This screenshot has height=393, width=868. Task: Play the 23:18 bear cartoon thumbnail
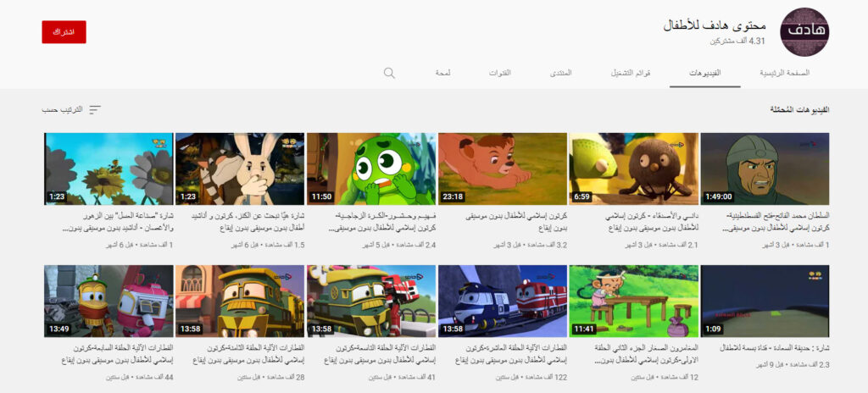pos(503,169)
